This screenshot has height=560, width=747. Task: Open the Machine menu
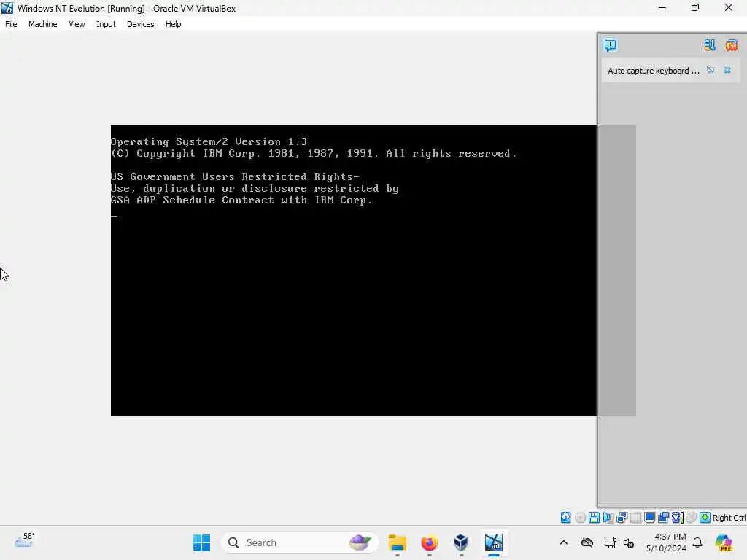(42, 24)
